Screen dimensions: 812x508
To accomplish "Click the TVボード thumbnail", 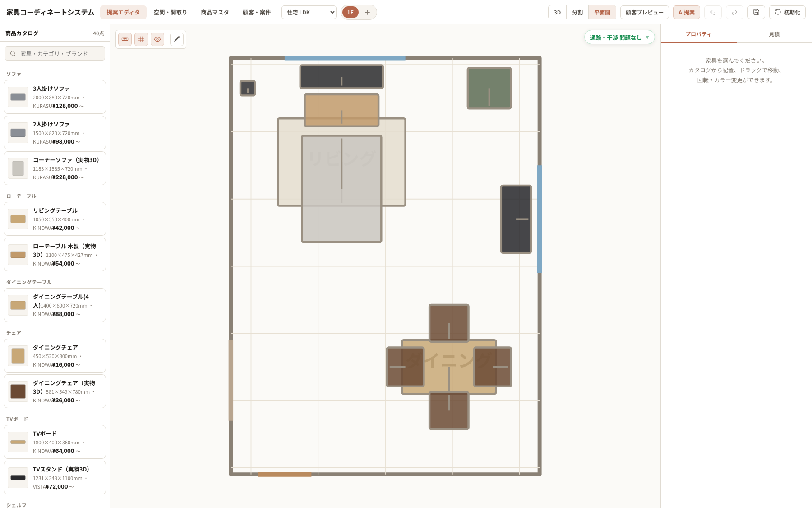I will click(x=18, y=442).
